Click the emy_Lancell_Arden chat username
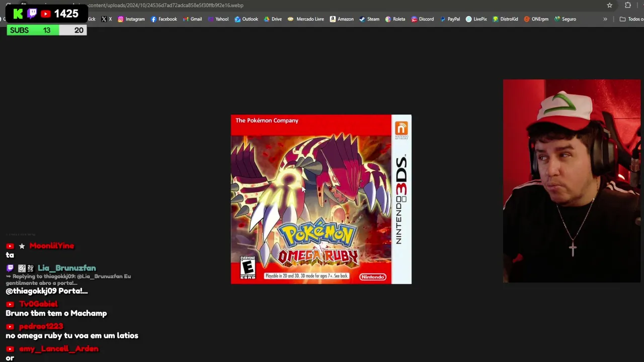This screenshot has width=644, height=362. (59, 348)
